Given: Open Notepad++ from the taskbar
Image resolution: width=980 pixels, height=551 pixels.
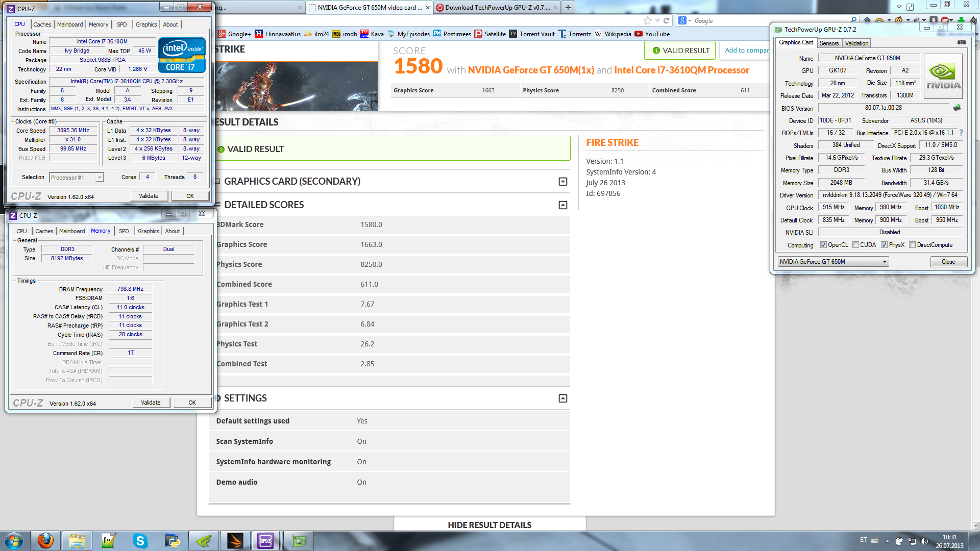Looking at the screenshot, I should (x=109, y=541).
